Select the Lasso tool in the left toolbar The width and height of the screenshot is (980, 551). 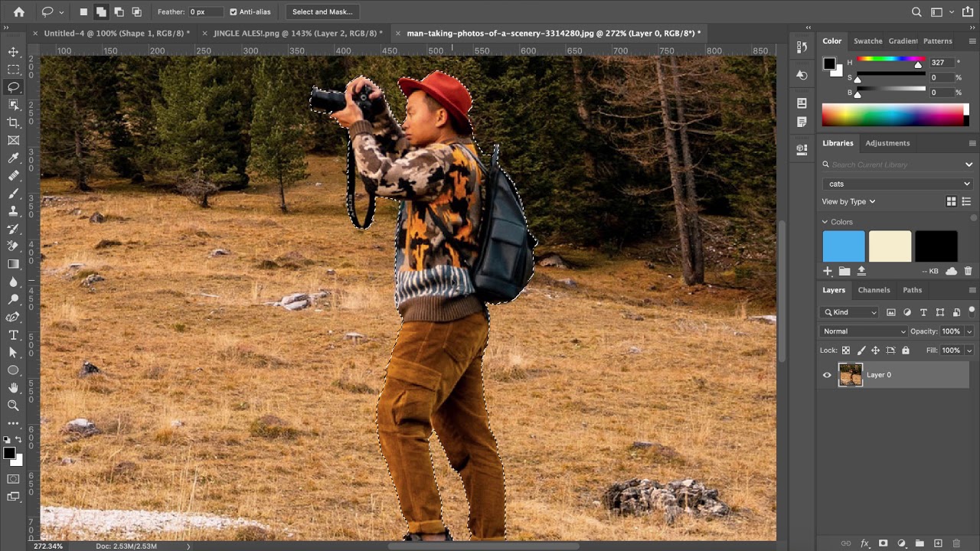[13, 87]
